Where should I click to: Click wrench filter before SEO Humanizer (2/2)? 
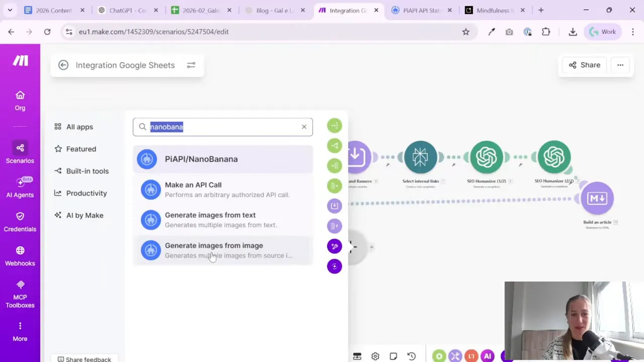521,164
